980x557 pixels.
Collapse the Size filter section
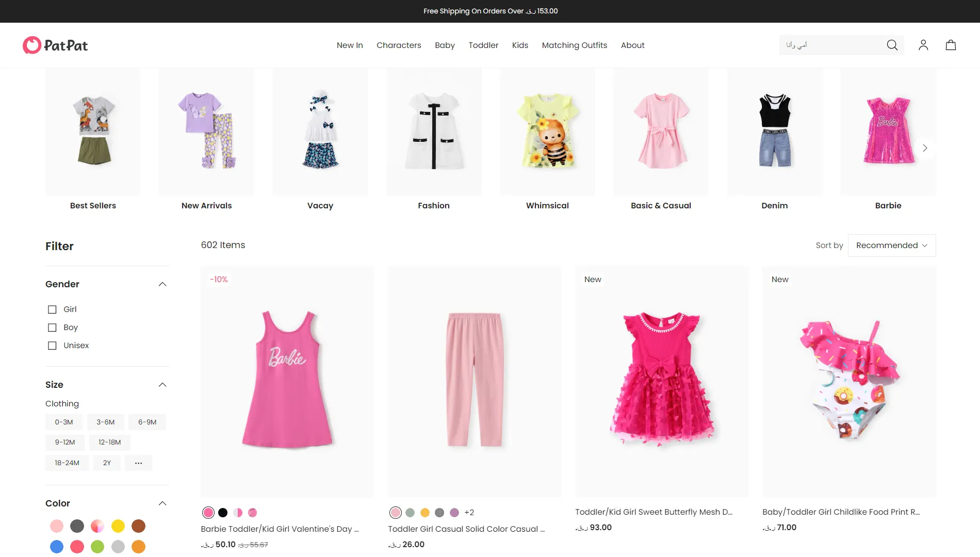[x=162, y=385]
